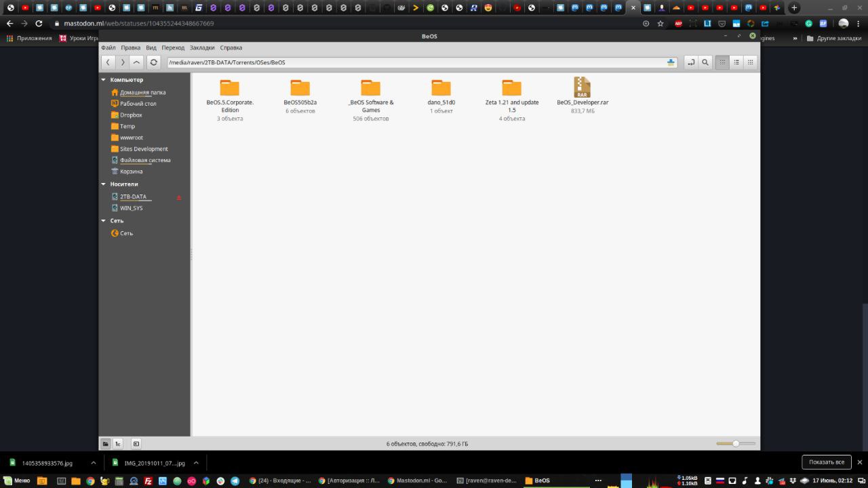The width and height of the screenshot is (868, 488).
Task: Open the Правка menu
Action: click(130, 47)
